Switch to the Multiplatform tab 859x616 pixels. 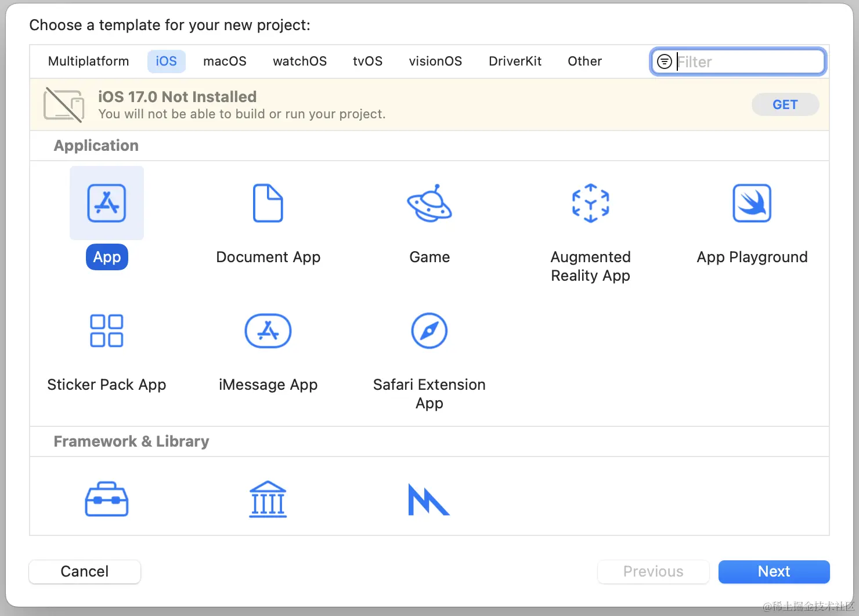(88, 61)
